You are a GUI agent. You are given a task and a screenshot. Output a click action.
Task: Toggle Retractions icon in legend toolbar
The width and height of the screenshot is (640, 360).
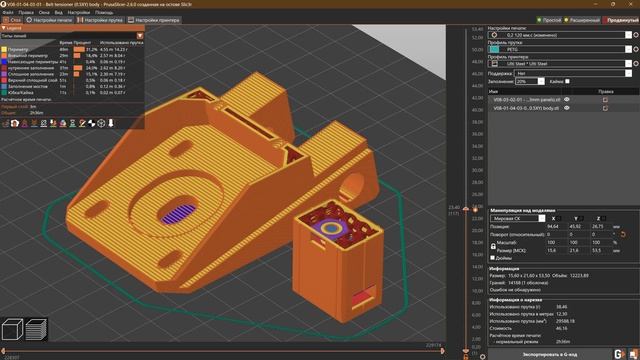point(25,123)
